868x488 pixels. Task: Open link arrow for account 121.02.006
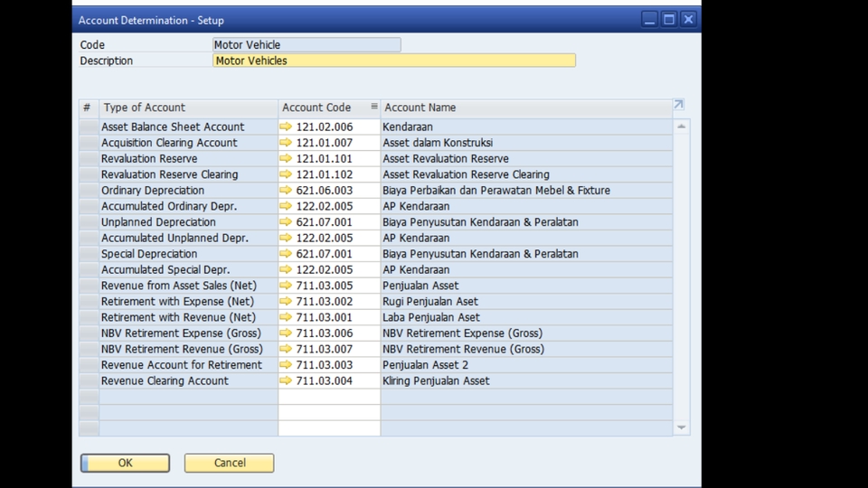pyautogui.click(x=285, y=127)
